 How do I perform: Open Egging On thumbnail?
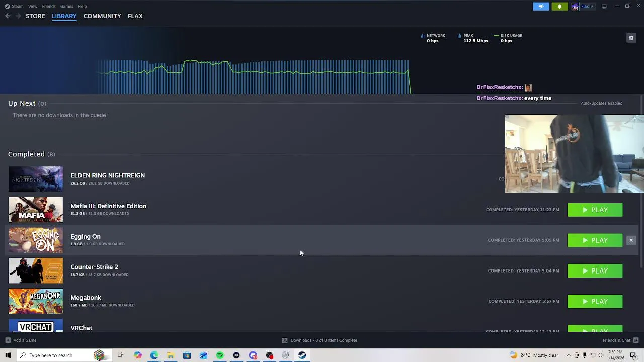pos(36,240)
